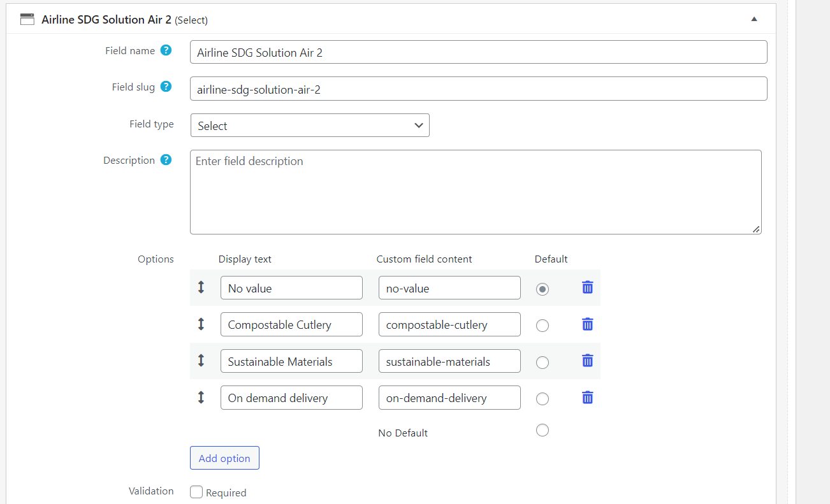Click the No Default label
Viewport: 830px width, 504px height.
(403, 433)
